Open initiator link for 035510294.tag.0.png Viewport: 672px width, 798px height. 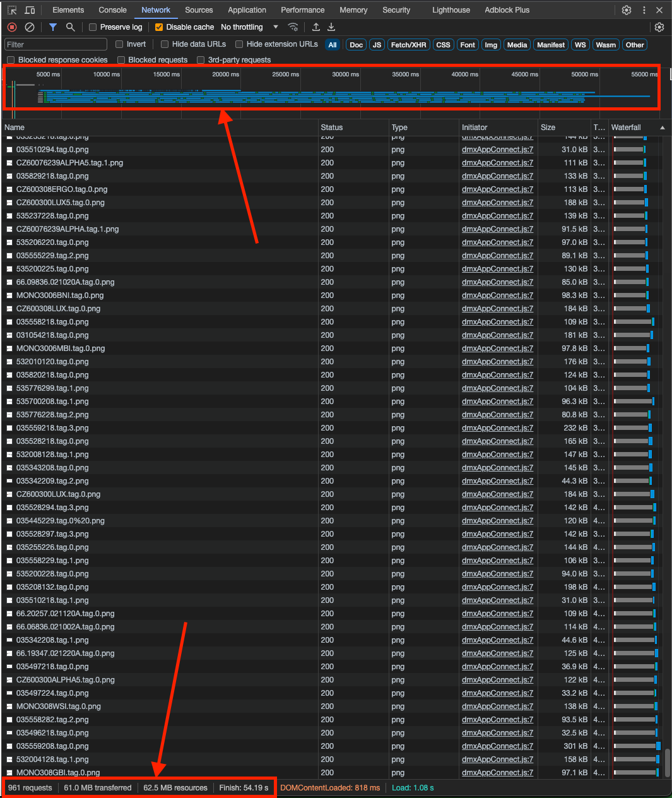497,150
